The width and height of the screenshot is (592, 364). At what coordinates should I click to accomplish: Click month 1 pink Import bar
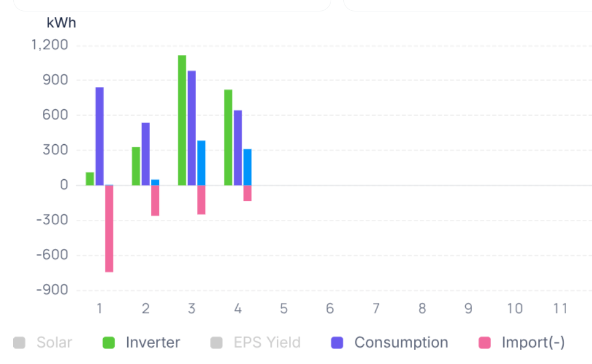(109, 229)
